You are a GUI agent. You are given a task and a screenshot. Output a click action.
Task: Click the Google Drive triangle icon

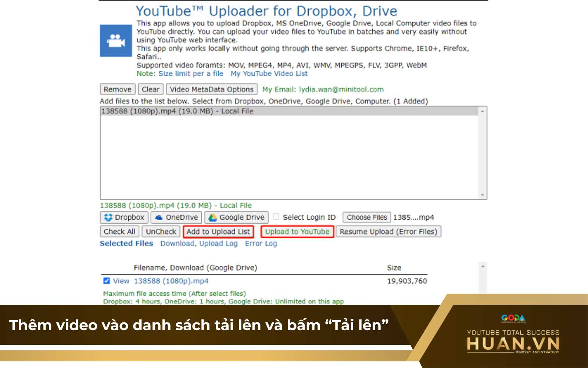click(x=212, y=217)
